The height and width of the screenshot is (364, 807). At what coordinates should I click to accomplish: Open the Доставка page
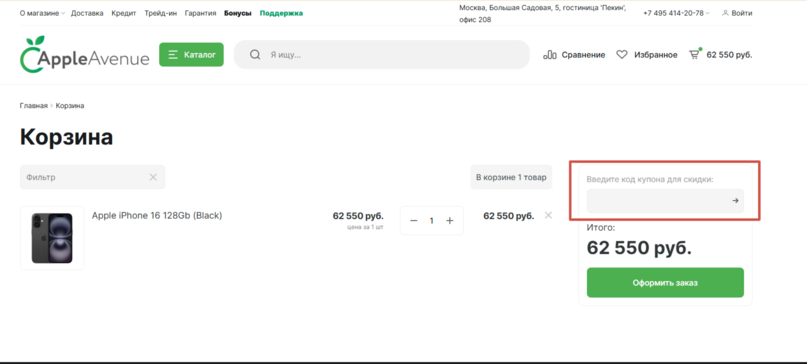87,13
